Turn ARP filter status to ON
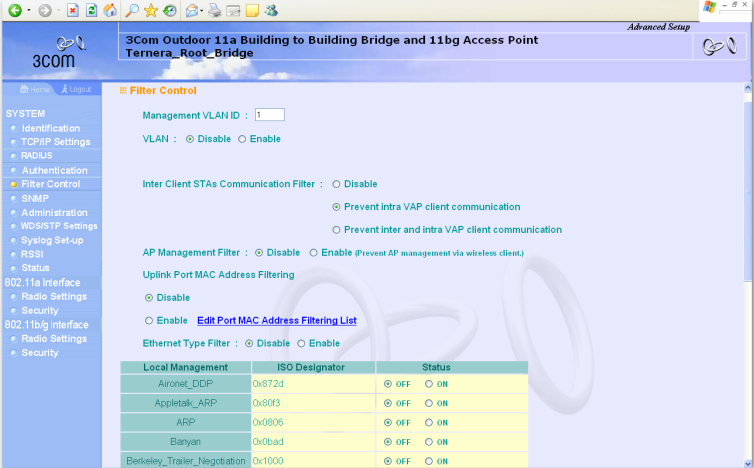Viewport: 754px width, 468px height. pos(429,422)
